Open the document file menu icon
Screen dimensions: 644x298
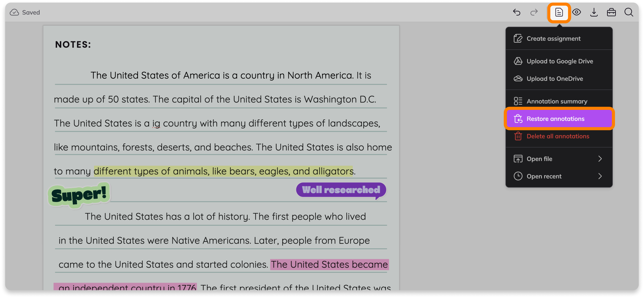(559, 12)
